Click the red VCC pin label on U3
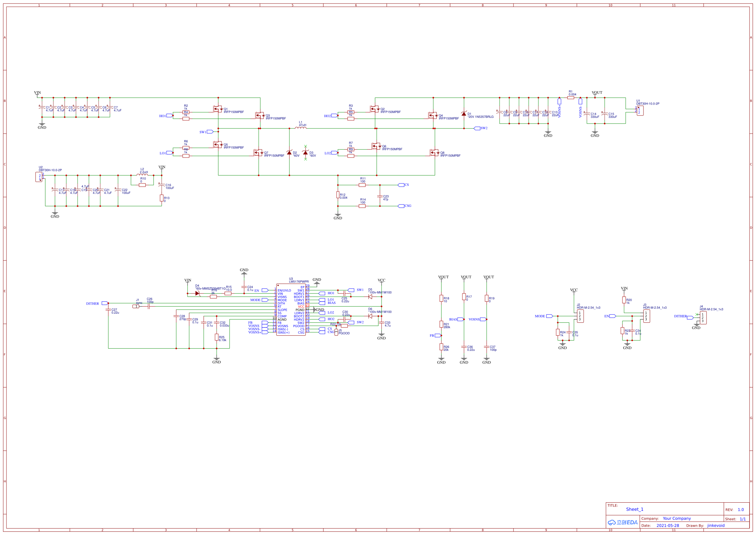 click(301, 307)
